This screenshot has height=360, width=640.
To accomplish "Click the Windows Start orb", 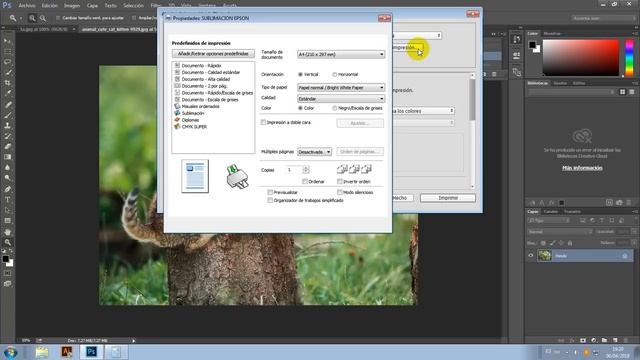I will [x=10, y=352].
